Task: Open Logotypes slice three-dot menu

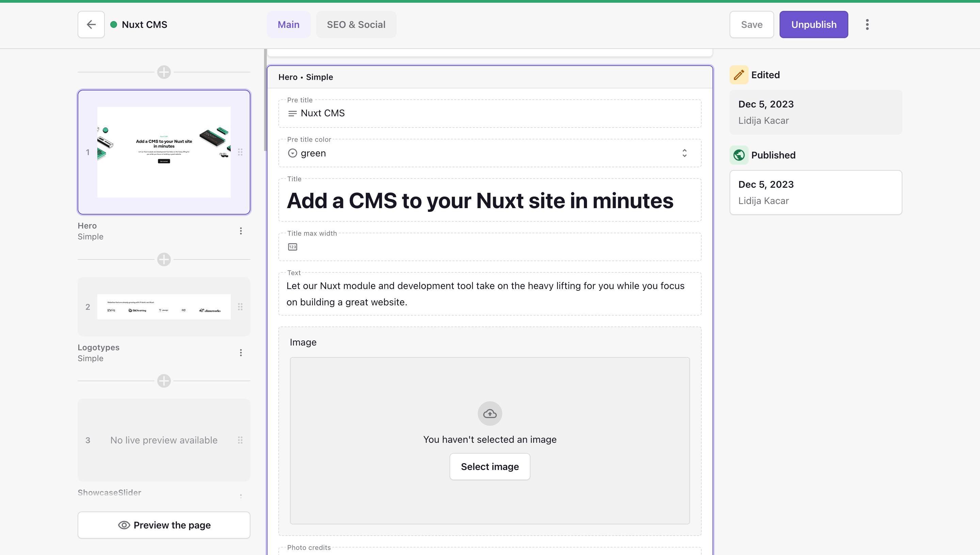Action: point(241,353)
